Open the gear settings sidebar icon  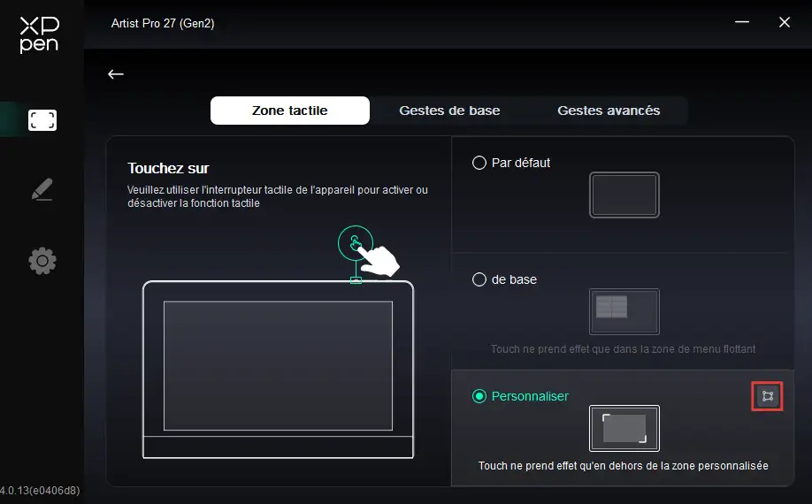(42, 261)
